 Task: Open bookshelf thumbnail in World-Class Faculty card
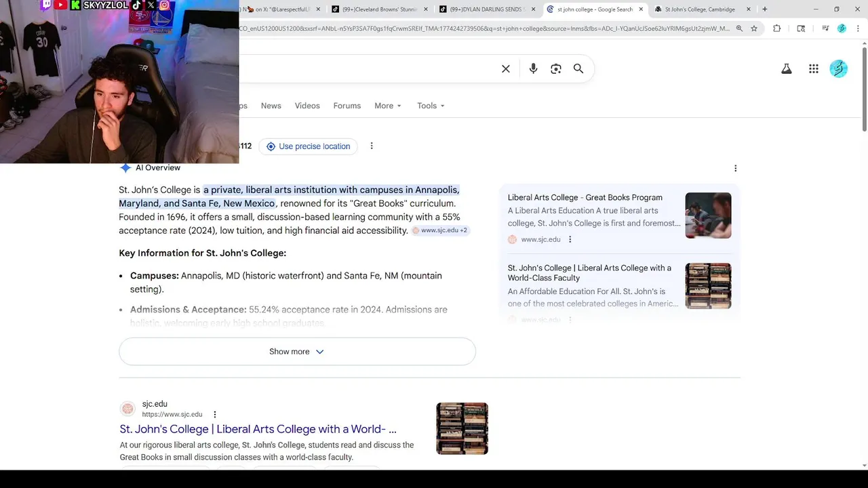coord(708,286)
